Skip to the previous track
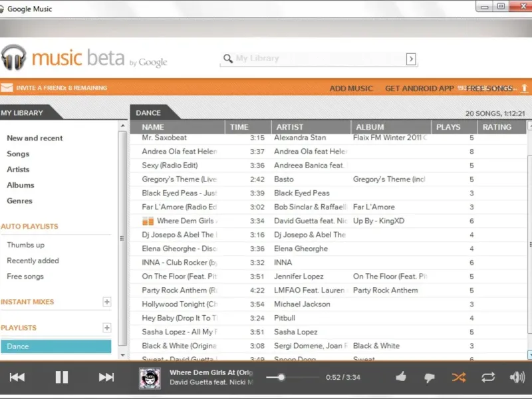 17,377
